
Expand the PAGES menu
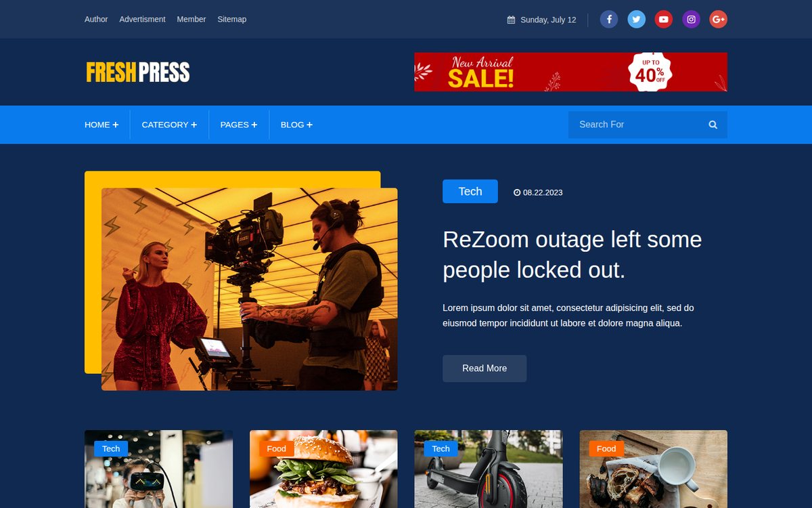pos(239,125)
